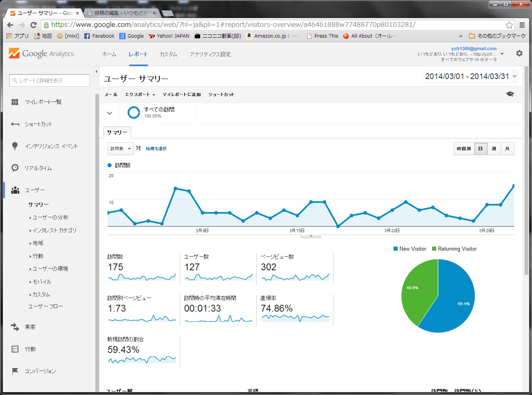Screen dimensions: 532x395
Task: Click the report search input field
Action: (49, 80)
